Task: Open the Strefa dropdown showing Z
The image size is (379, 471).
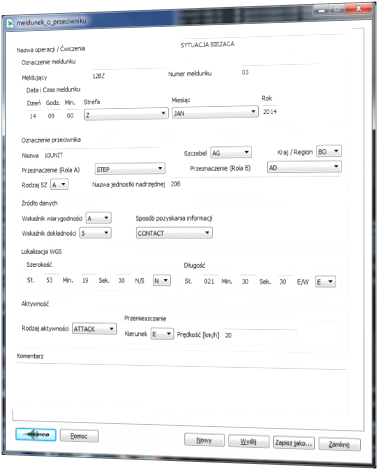Action: 126,114
